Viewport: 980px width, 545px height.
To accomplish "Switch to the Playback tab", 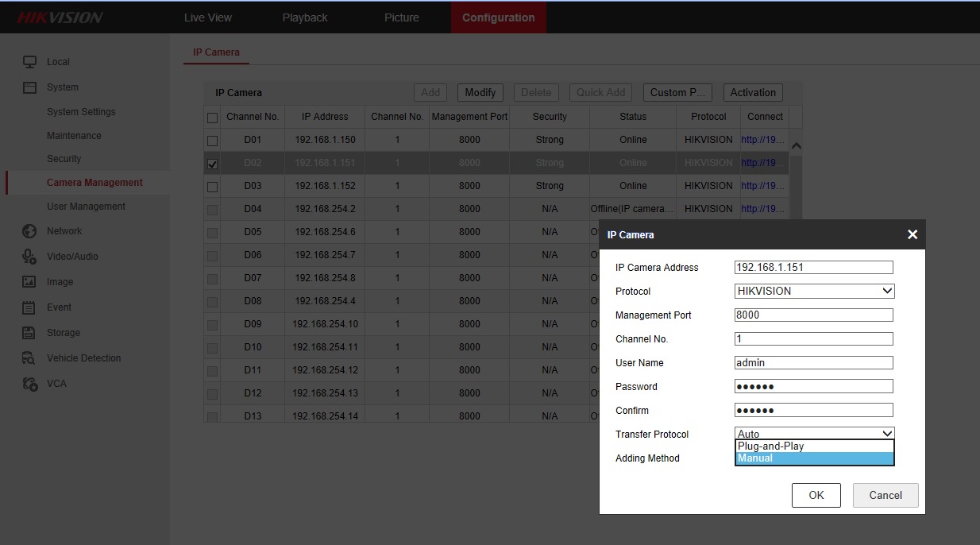I will click(x=304, y=17).
